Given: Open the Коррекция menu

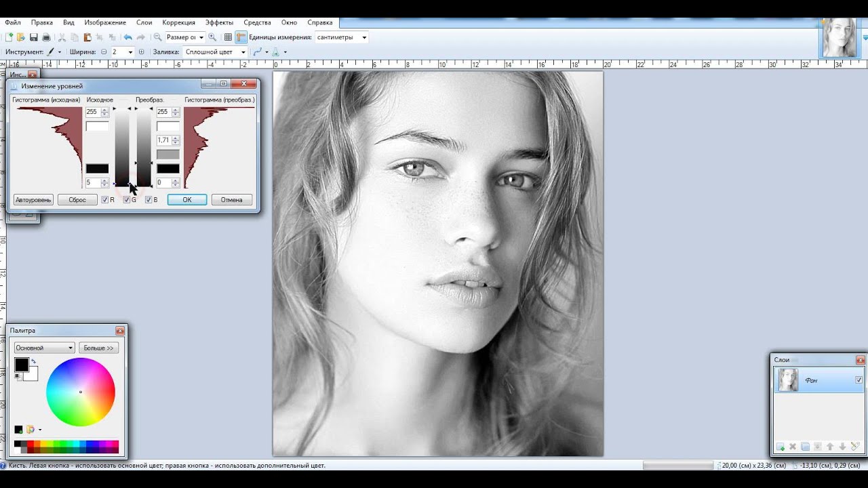Looking at the screenshot, I should [178, 22].
